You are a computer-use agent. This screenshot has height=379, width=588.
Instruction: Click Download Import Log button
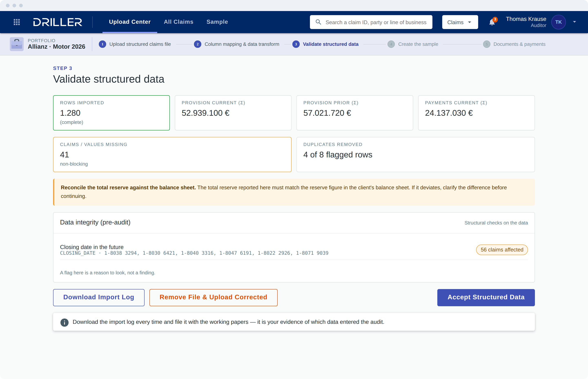(x=99, y=298)
